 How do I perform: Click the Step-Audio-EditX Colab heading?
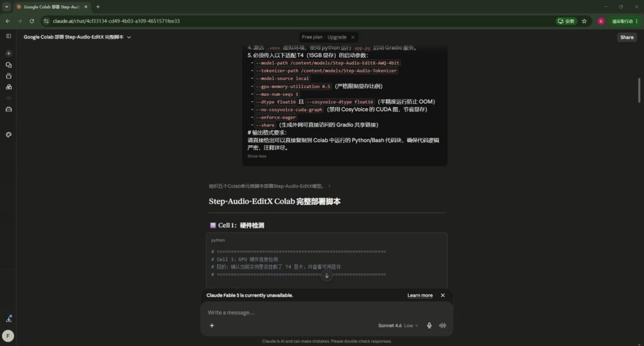tap(274, 201)
